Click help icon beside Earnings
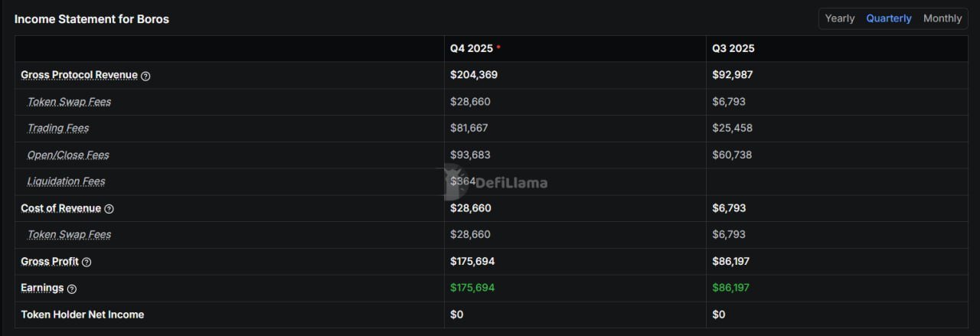This screenshot has height=336, width=980. [72, 289]
